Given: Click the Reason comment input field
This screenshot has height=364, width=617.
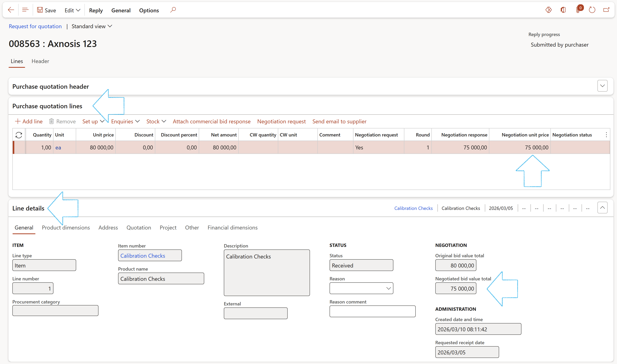Looking at the screenshot, I should coord(372,311).
